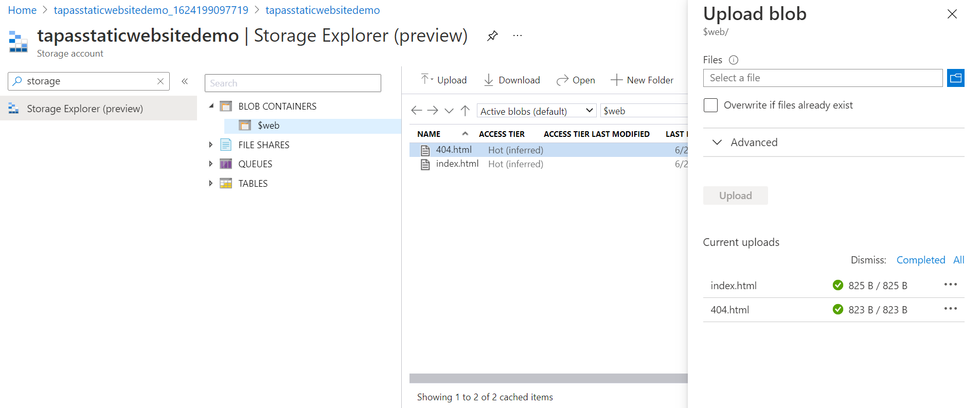
Task: Focus the storage menu search box
Action: coord(88,81)
